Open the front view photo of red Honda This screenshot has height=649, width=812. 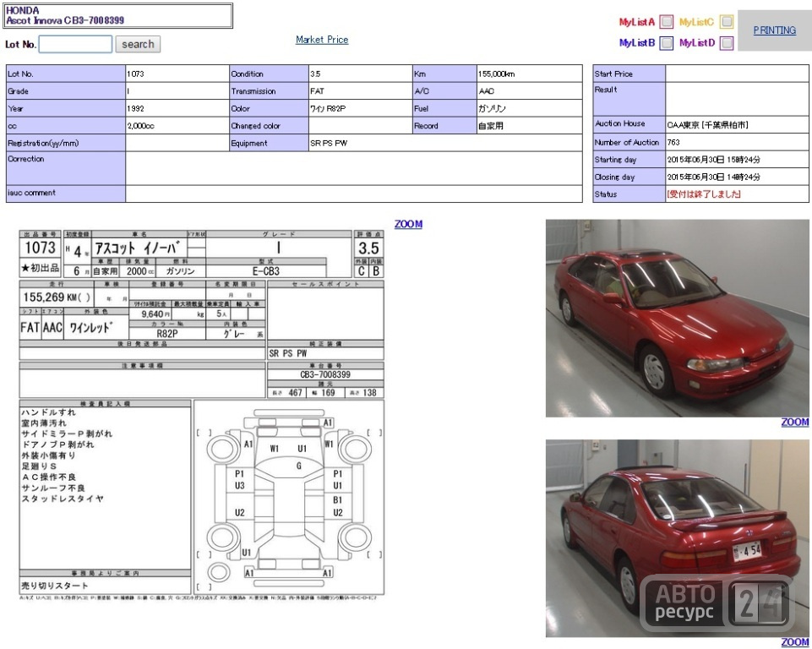678,318
